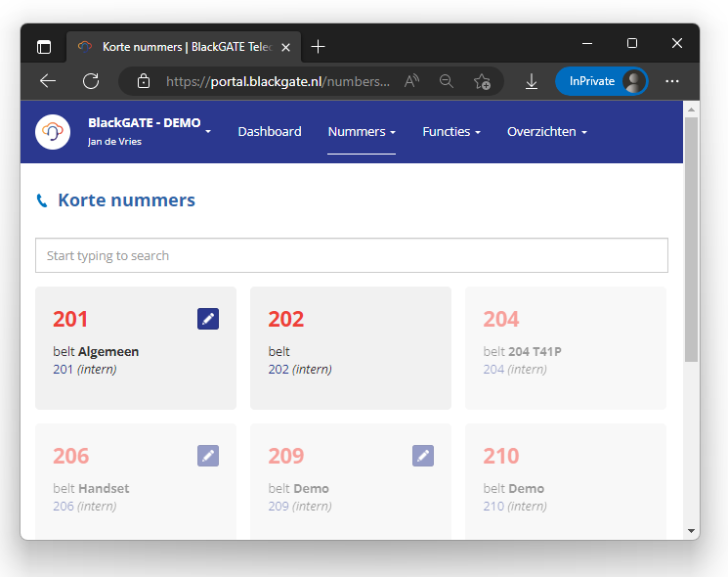This screenshot has height=577, width=728.
Task: Click the page's vertical scrollbar thumb
Action: click(x=691, y=240)
